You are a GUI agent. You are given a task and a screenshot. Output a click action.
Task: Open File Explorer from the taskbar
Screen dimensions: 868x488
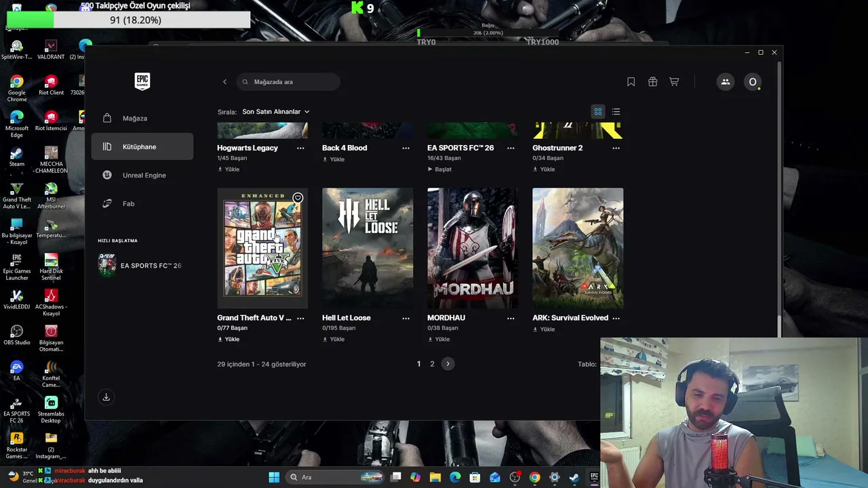click(x=435, y=477)
